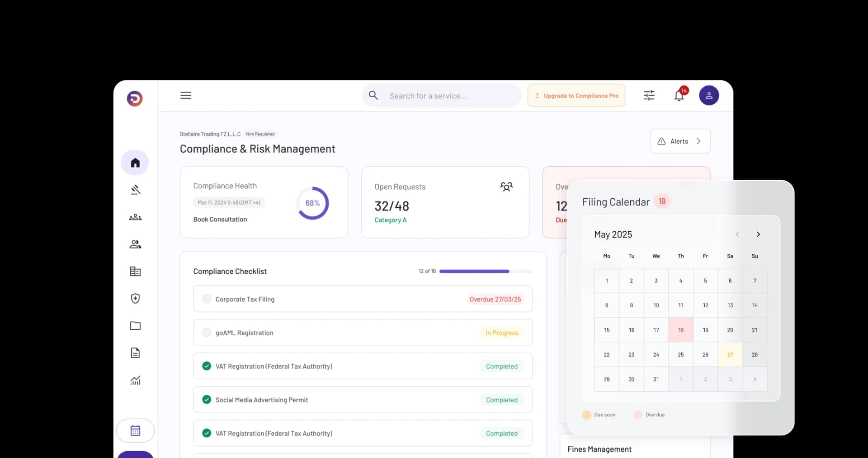The image size is (868, 458).
Task: Toggle the Social Media Advertising Permit checkmark
Action: (207, 400)
